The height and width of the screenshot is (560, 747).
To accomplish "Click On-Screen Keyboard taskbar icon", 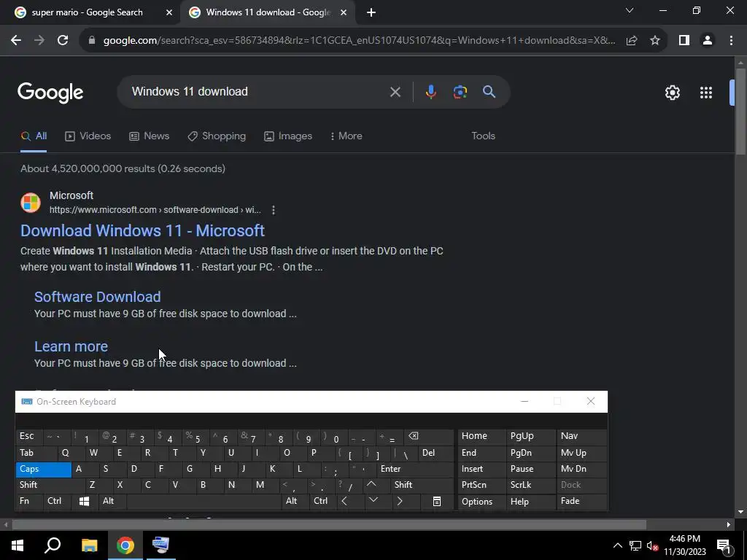I will tap(161, 545).
